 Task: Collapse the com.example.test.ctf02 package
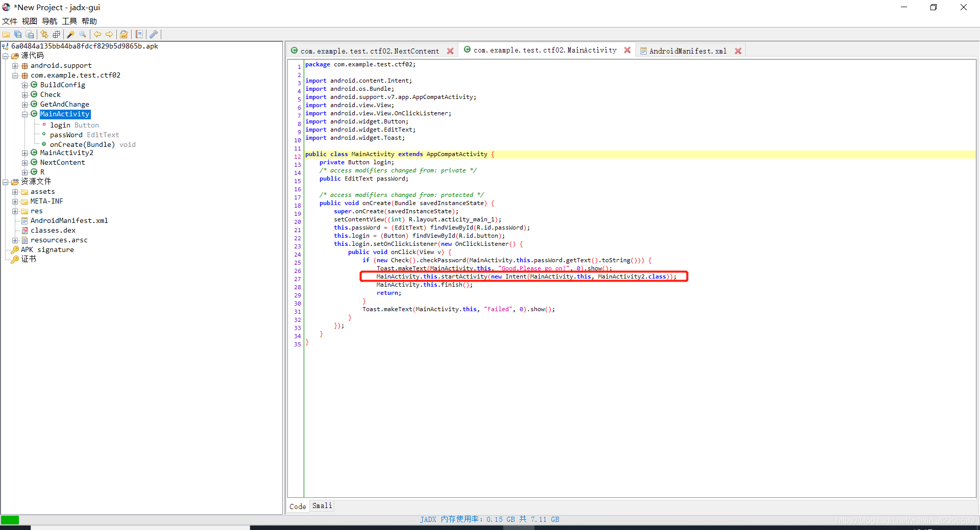tap(15, 75)
